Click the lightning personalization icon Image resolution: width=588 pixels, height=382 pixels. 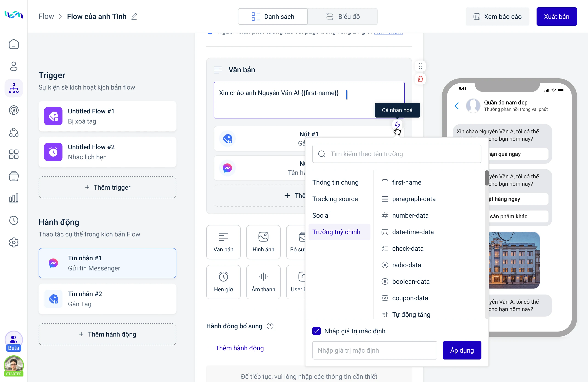click(397, 125)
